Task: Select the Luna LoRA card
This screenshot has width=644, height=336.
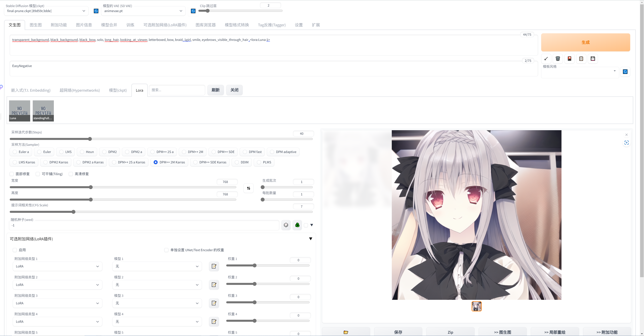Action: tap(19, 111)
